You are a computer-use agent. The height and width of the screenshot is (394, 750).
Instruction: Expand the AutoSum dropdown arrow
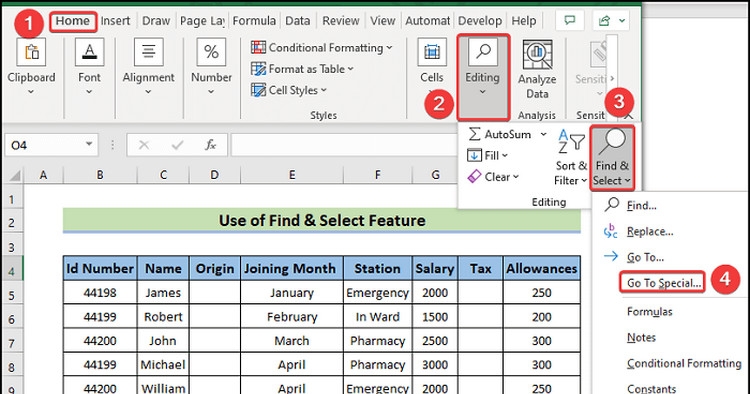[543, 134]
